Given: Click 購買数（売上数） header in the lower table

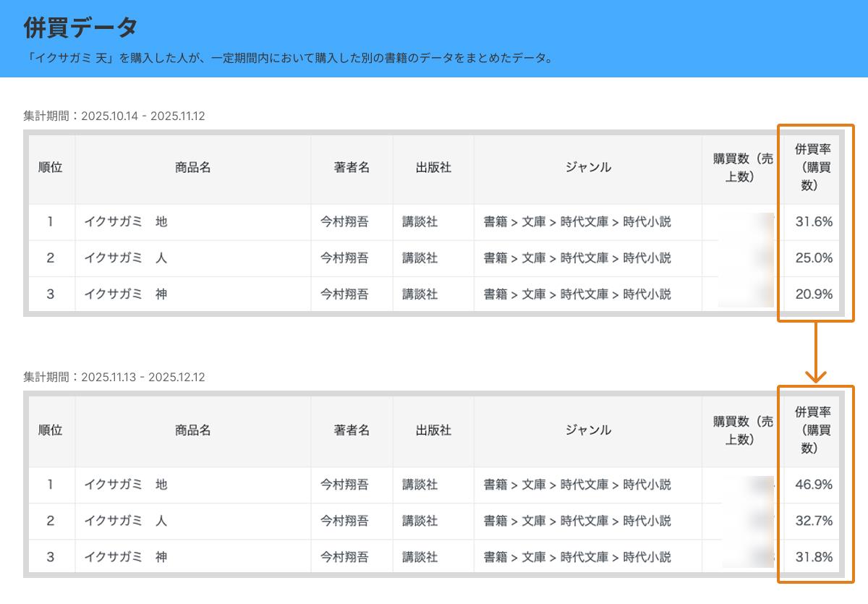Looking at the screenshot, I should 743,430.
